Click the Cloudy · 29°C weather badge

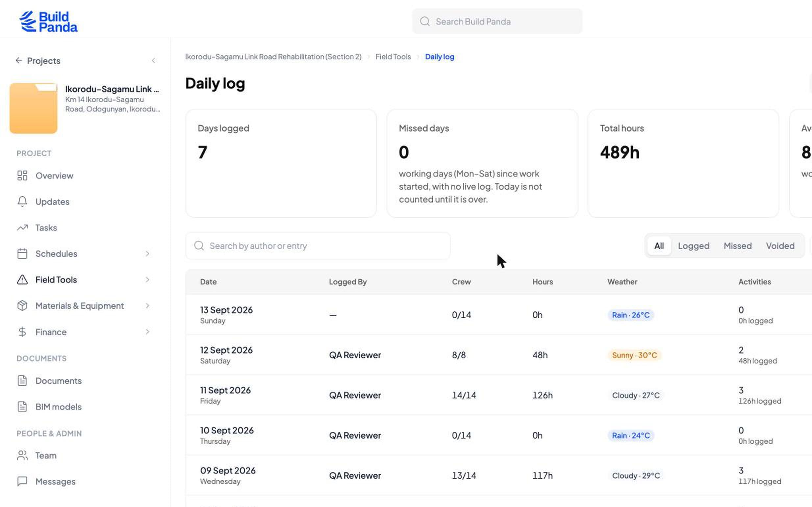click(636, 476)
